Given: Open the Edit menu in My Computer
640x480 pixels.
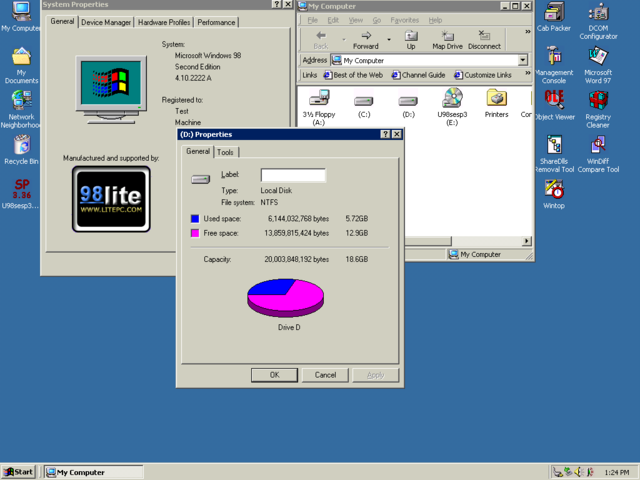Looking at the screenshot, I should tap(333, 20).
